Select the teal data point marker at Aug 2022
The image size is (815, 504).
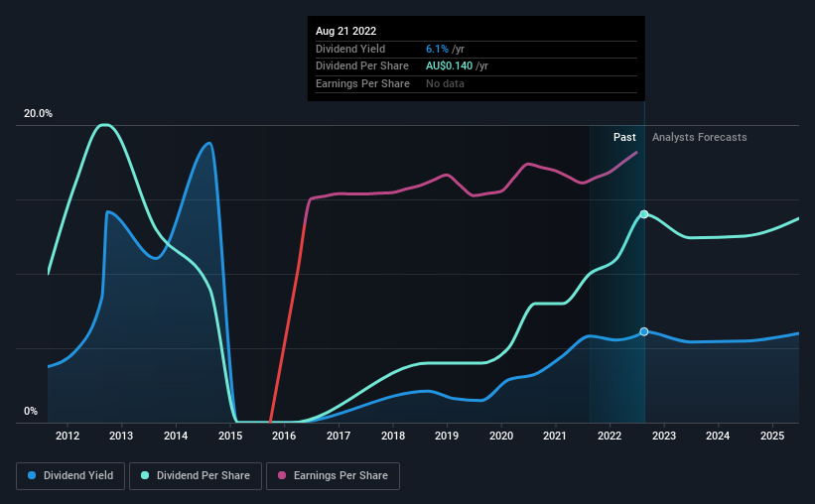click(x=644, y=214)
